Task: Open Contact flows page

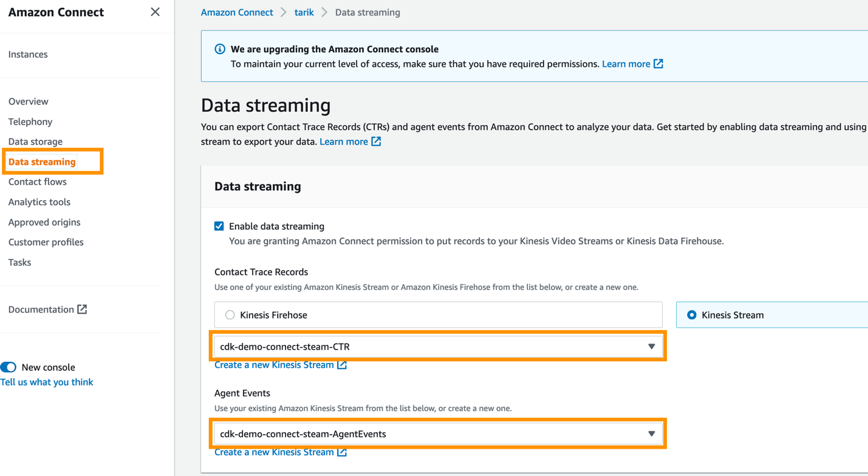Action: tap(38, 182)
